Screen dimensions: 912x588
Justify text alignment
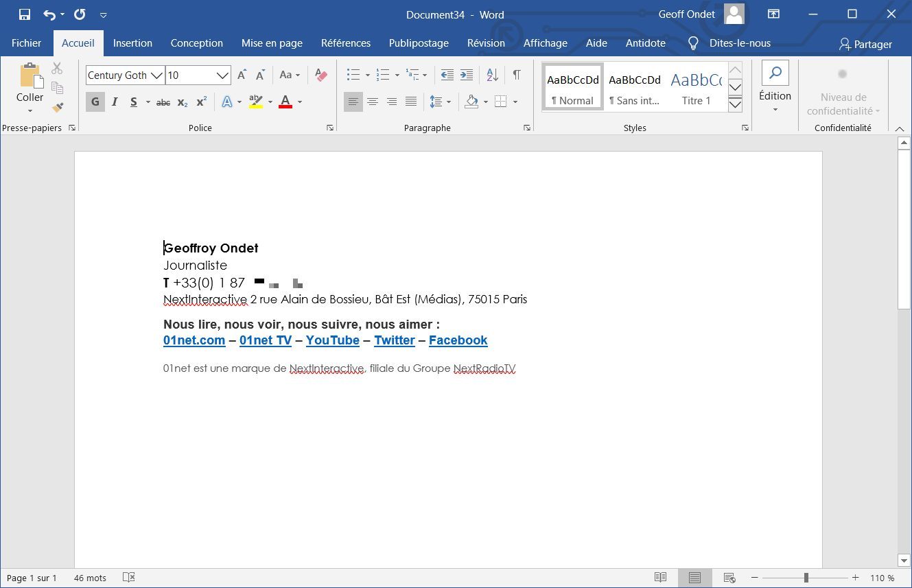coord(411,102)
